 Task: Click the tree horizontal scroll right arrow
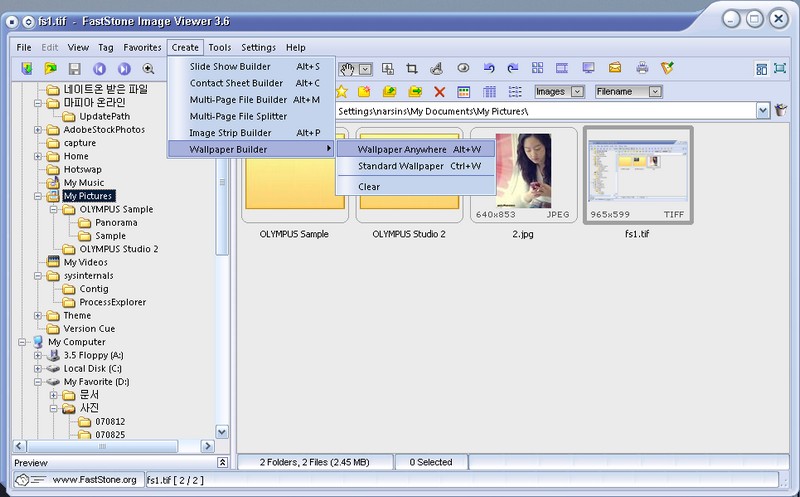(x=207, y=446)
